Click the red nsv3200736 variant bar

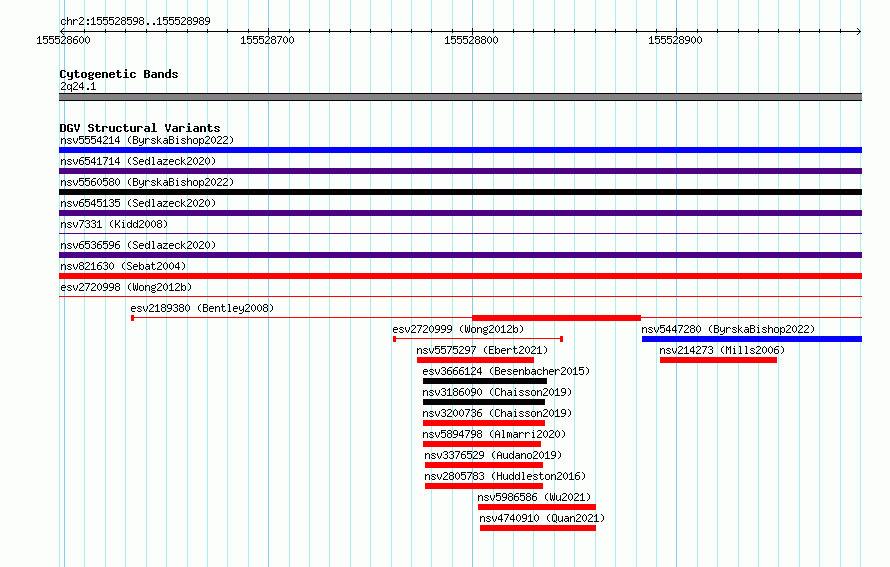(484, 423)
